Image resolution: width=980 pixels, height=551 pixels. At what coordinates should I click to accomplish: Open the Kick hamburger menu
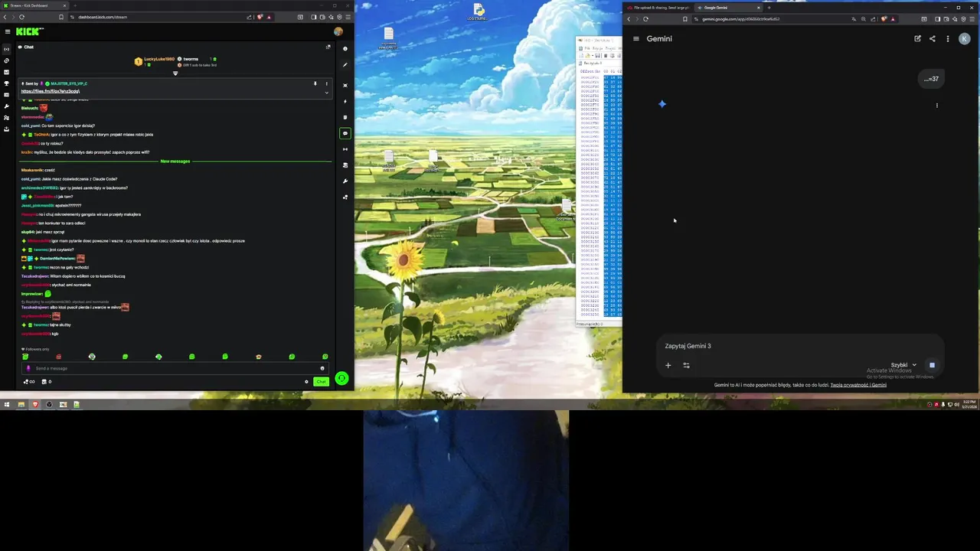pos(7,31)
